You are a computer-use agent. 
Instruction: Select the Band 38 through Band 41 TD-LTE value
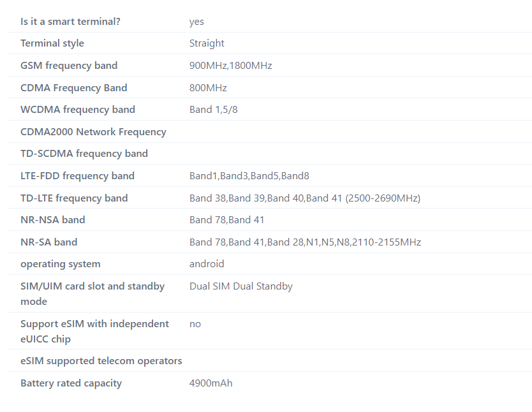click(305, 198)
